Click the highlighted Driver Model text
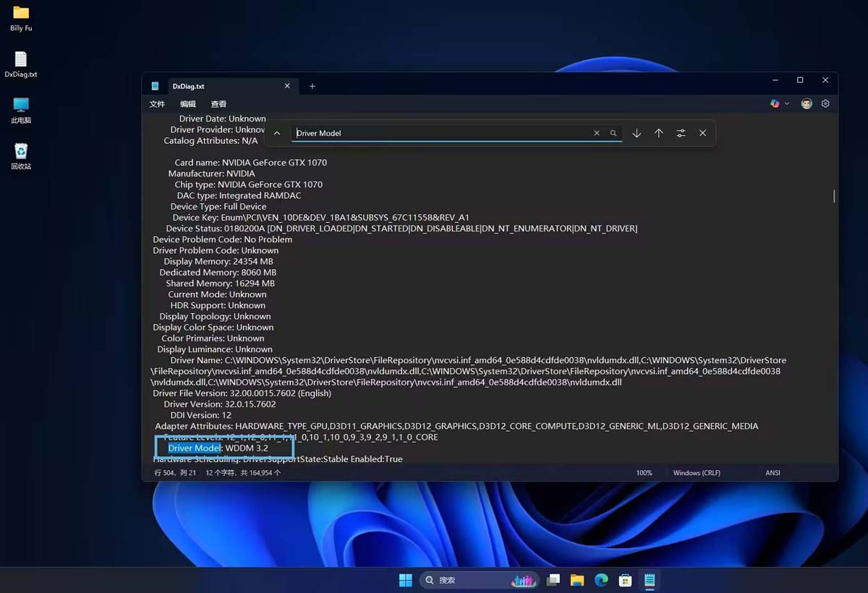The image size is (868, 593). click(195, 448)
